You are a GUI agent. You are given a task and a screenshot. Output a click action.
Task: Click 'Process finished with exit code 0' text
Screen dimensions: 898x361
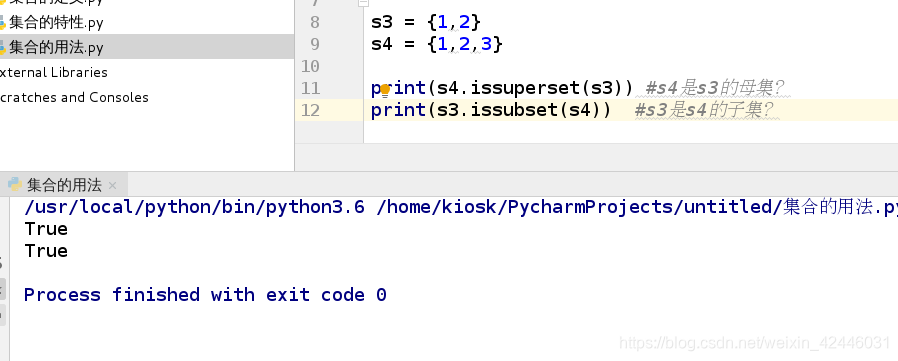click(x=205, y=295)
